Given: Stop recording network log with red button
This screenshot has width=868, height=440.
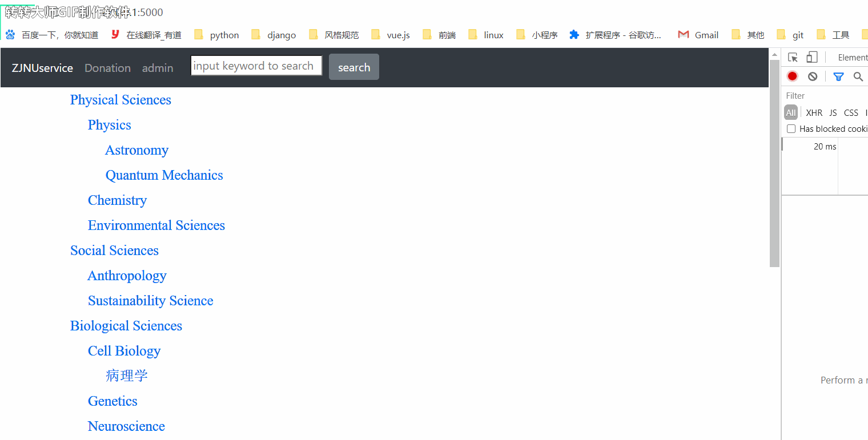Looking at the screenshot, I should tap(792, 76).
